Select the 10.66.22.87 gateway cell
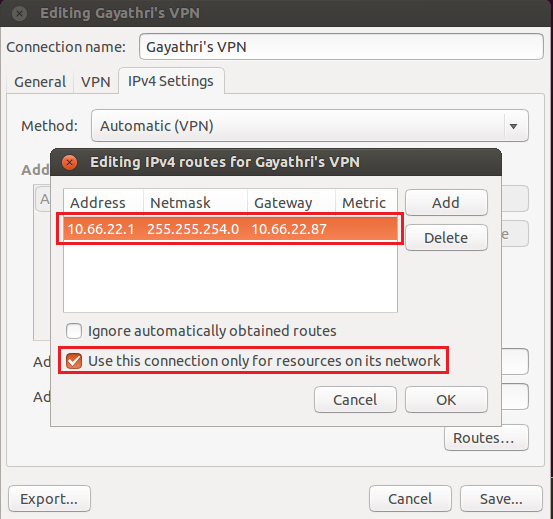Image resolution: width=553 pixels, height=519 pixels. (x=289, y=229)
